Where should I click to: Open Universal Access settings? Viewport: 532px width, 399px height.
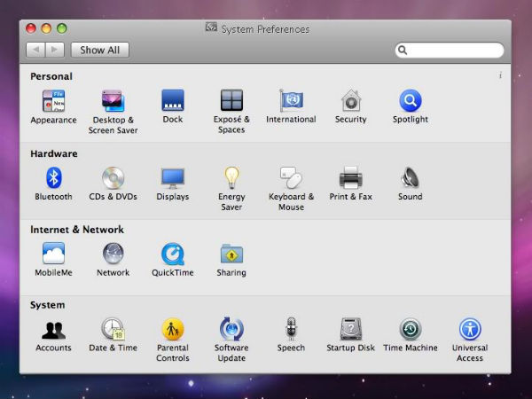click(x=470, y=330)
